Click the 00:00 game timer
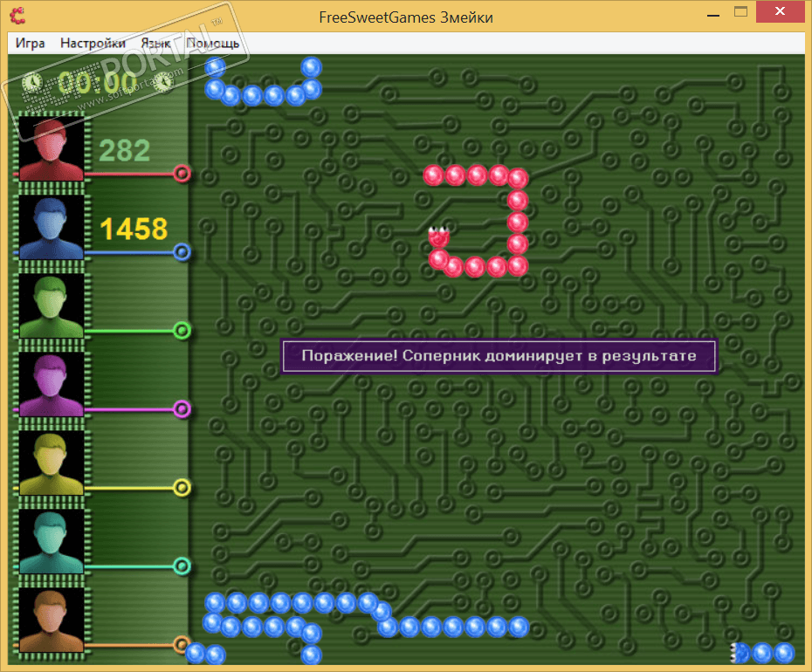 (98, 82)
